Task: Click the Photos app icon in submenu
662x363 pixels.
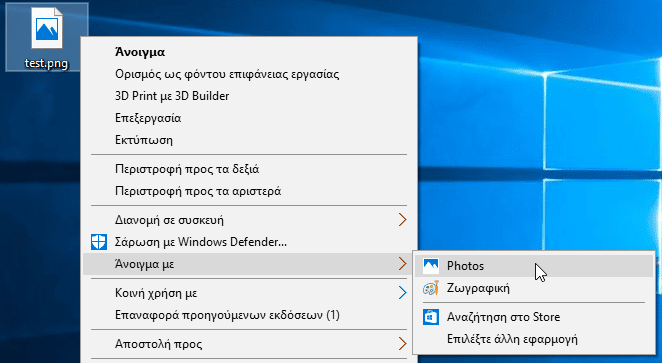Action: click(x=431, y=266)
